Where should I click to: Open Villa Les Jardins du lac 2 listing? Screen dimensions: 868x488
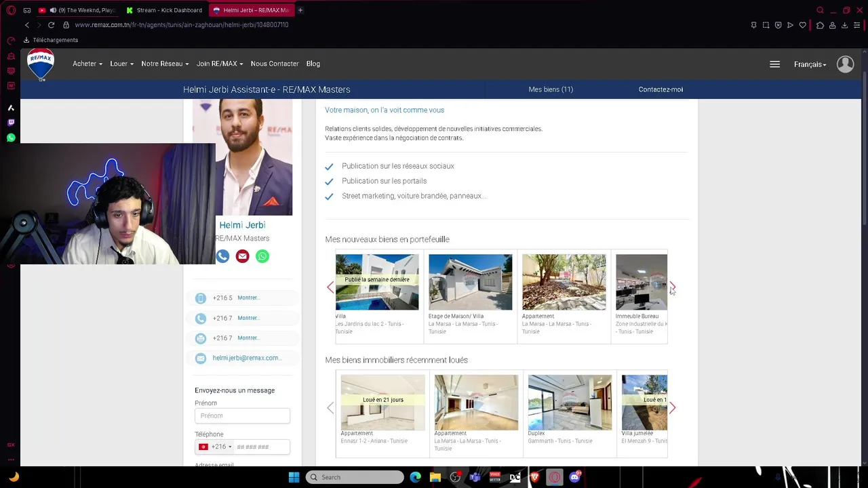tap(377, 282)
